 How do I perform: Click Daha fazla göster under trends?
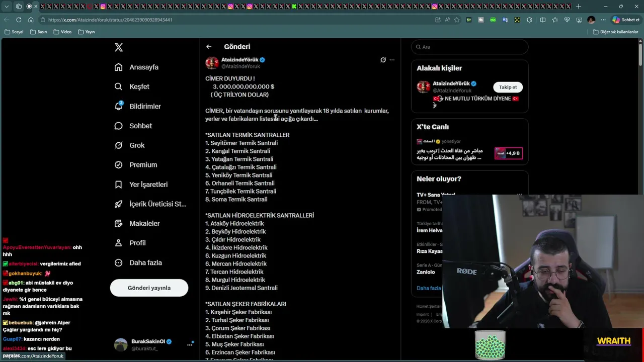pos(429,288)
